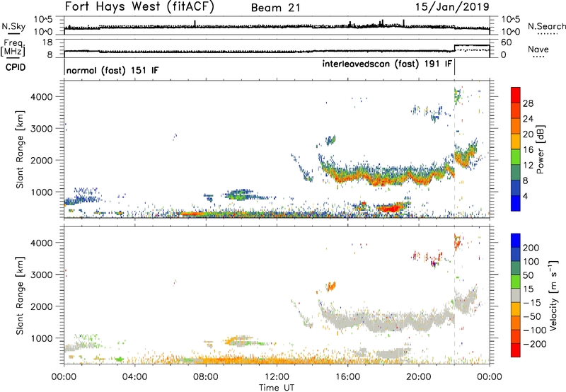Image resolution: width=566 pixels, height=392 pixels.
Task: Click the '4000' tick of the power panel
Action: [41, 97]
